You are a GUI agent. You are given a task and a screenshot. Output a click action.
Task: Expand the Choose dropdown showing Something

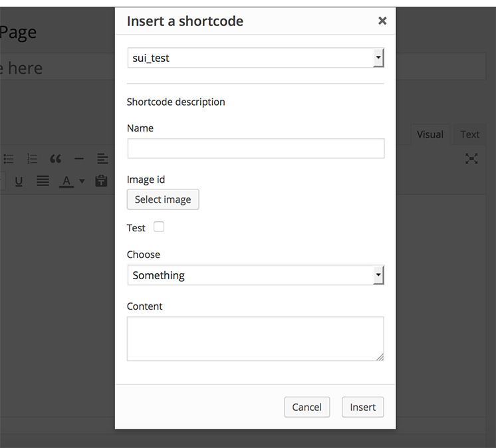pos(255,275)
